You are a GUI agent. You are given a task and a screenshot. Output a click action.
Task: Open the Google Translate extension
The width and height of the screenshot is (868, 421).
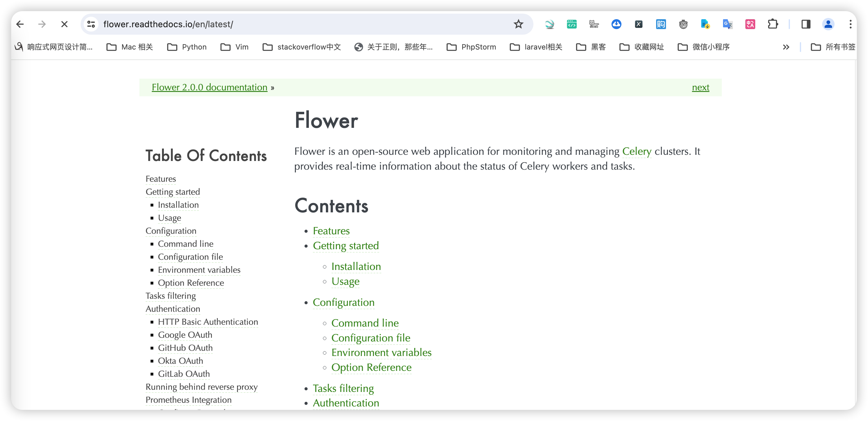(728, 24)
